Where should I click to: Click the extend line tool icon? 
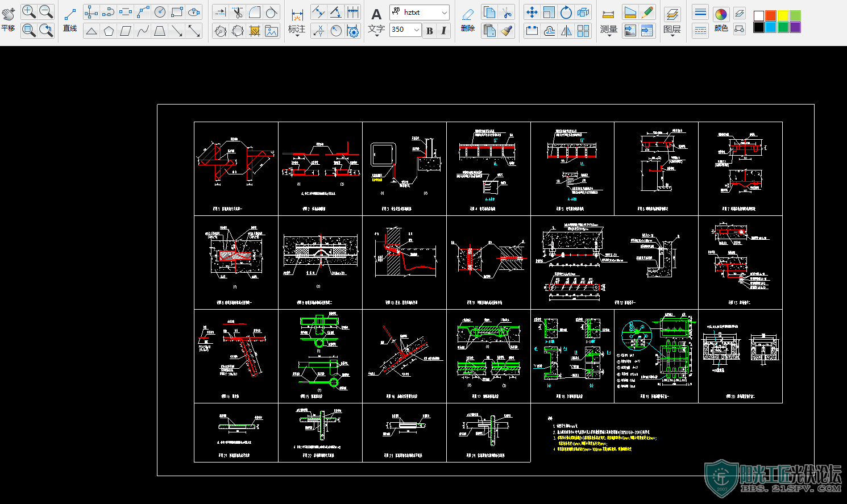[x=221, y=12]
